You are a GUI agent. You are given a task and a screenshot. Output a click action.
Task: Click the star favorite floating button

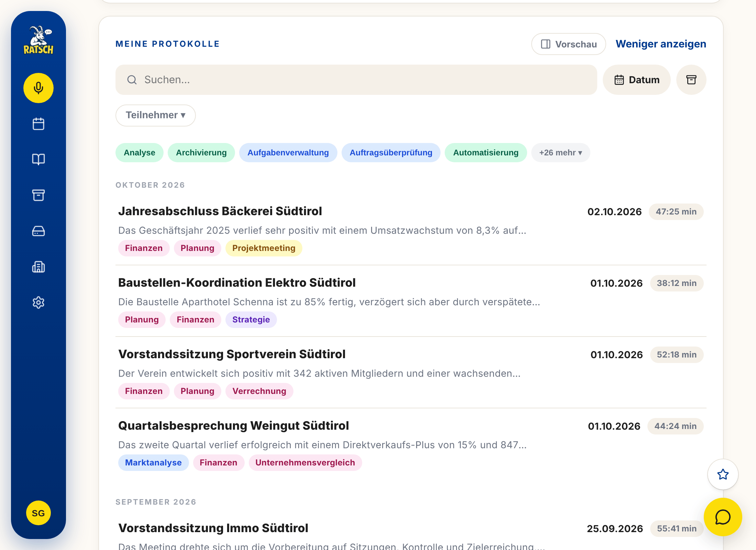pos(723,474)
